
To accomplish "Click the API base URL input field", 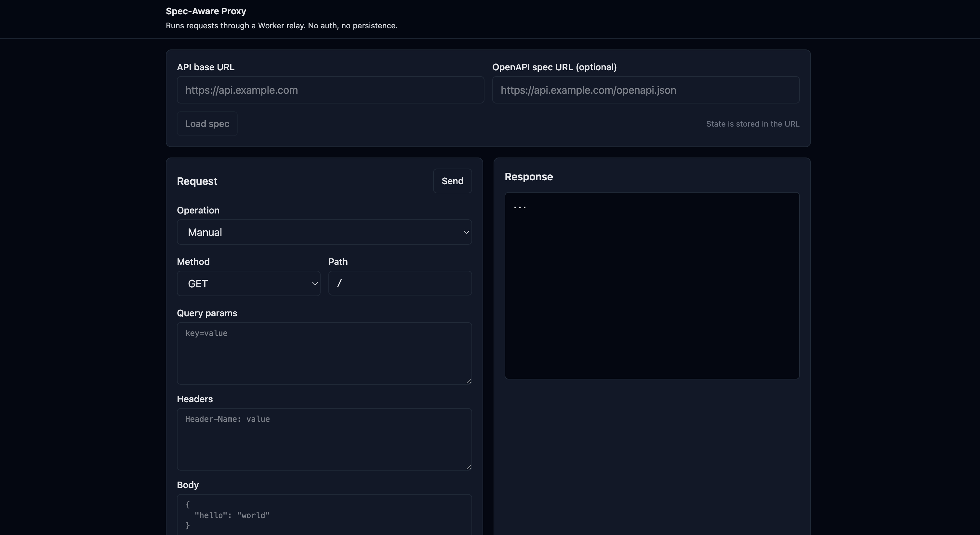I will tap(330, 90).
